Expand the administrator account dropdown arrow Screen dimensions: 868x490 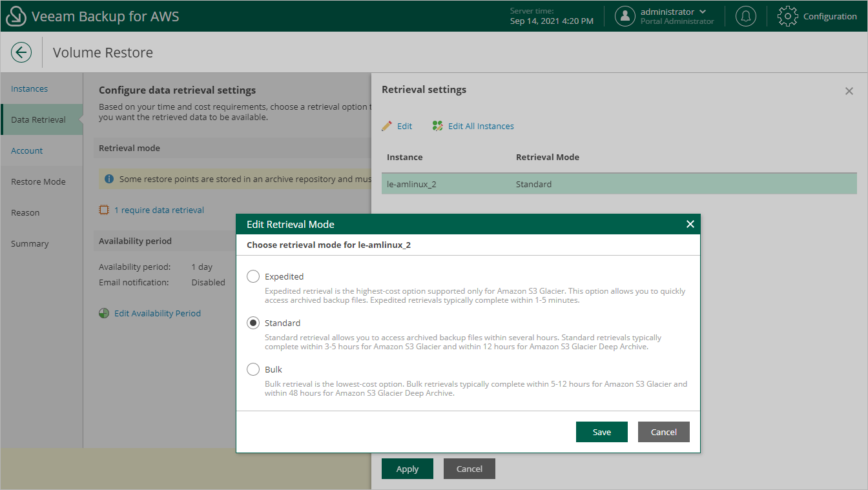pyautogui.click(x=703, y=12)
